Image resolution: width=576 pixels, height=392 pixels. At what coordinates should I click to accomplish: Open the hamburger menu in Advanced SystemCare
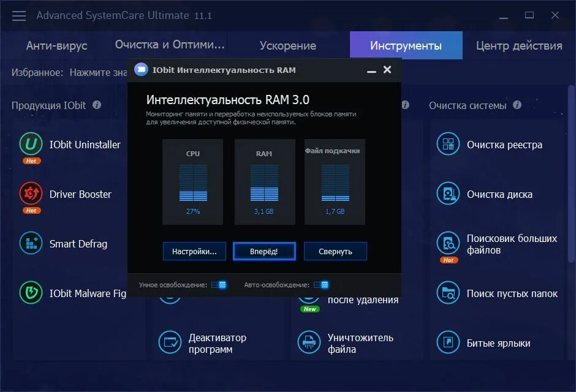click(x=19, y=16)
